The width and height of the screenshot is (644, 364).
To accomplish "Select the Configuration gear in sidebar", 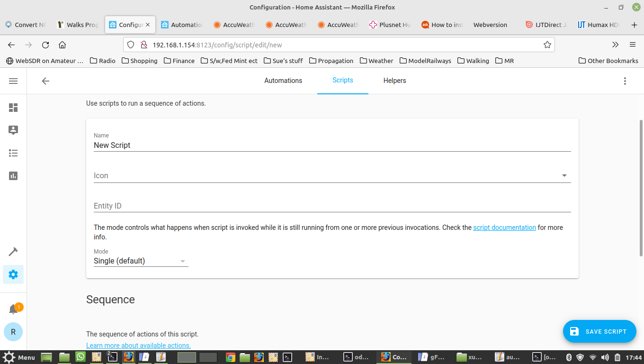I will 13,274.
